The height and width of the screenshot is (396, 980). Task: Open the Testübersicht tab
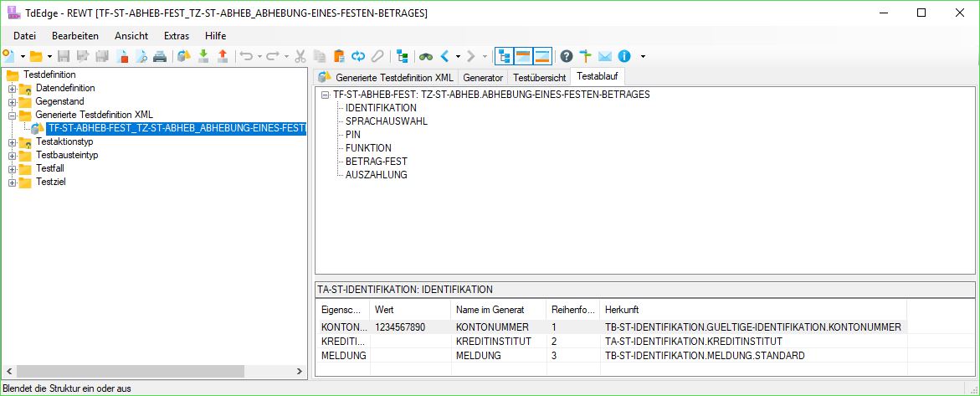coord(539,77)
